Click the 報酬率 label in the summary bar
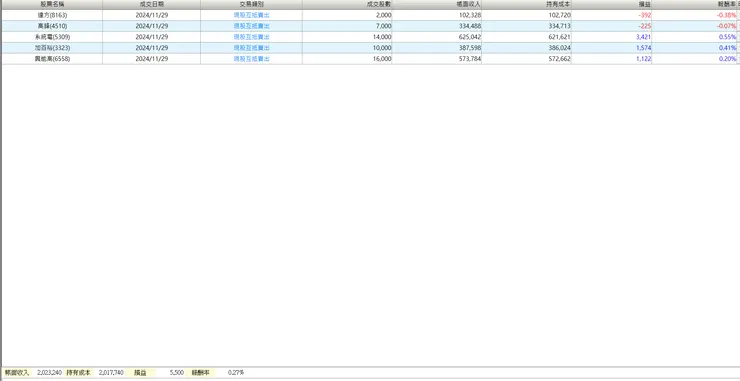 (x=201, y=373)
